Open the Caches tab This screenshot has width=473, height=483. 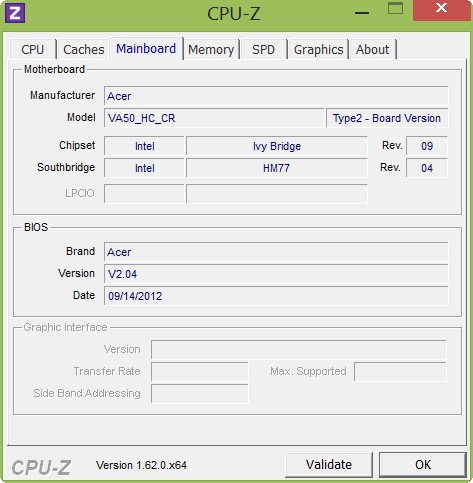point(84,49)
